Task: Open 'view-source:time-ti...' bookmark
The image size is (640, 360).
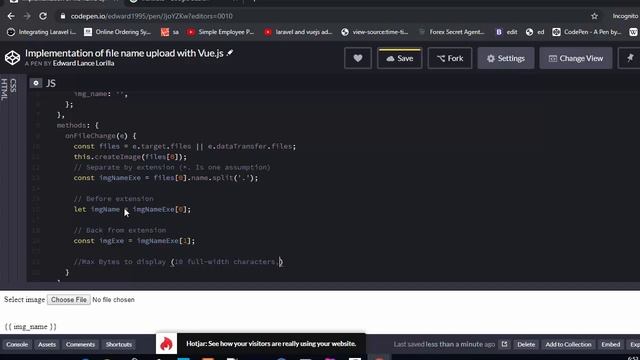Action: point(375,32)
